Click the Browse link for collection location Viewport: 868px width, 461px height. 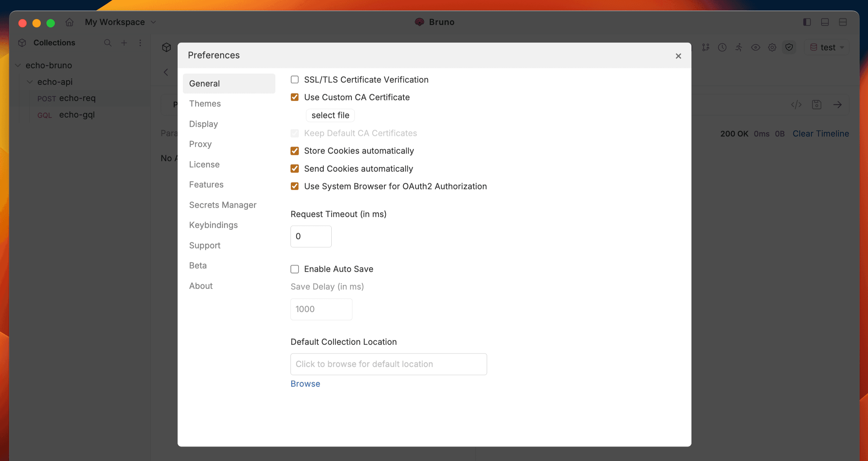pyautogui.click(x=305, y=384)
